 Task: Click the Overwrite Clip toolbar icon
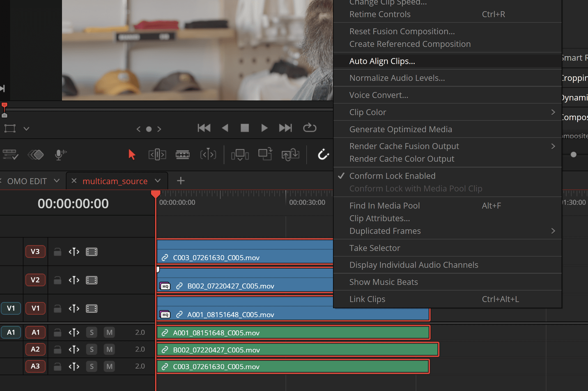click(265, 154)
